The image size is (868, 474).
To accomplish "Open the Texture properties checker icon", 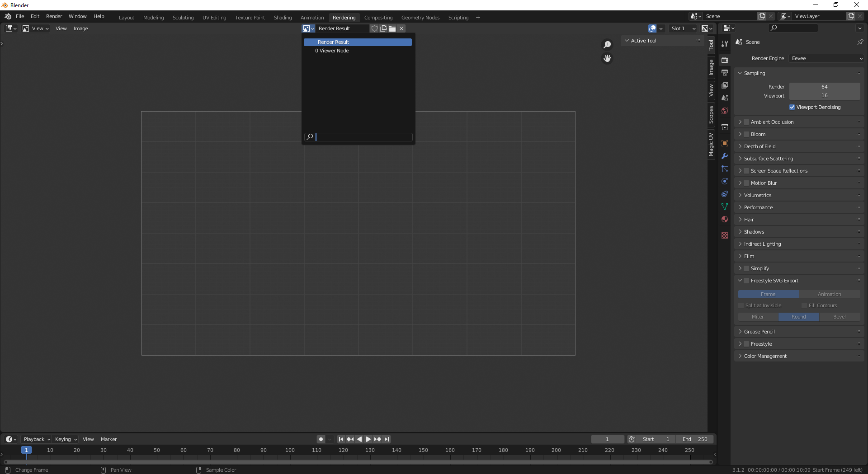I will coord(725,235).
